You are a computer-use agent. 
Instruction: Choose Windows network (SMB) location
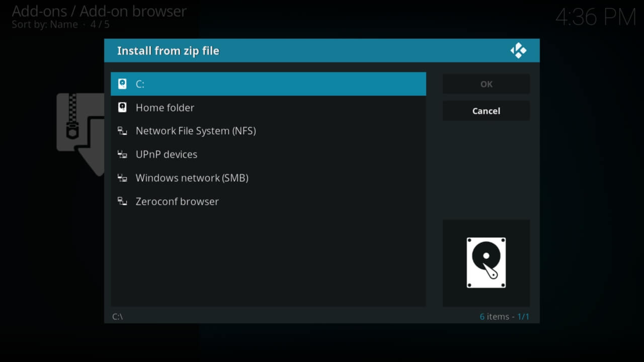point(268,178)
